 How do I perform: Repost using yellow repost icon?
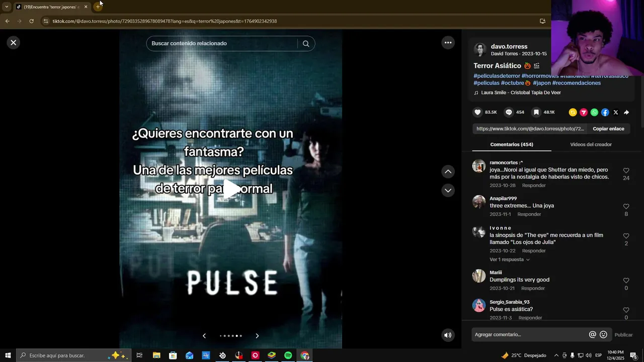point(573,113)
